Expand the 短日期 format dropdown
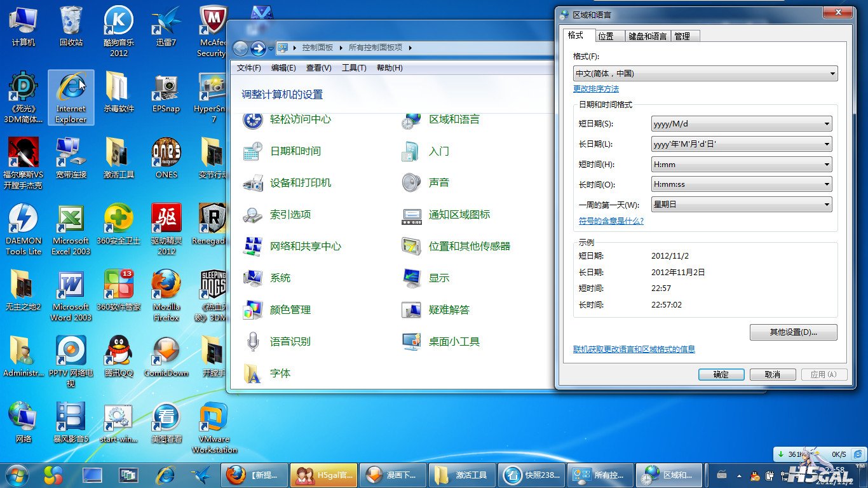This screenshot has width=868, height=488. point(826,124)
